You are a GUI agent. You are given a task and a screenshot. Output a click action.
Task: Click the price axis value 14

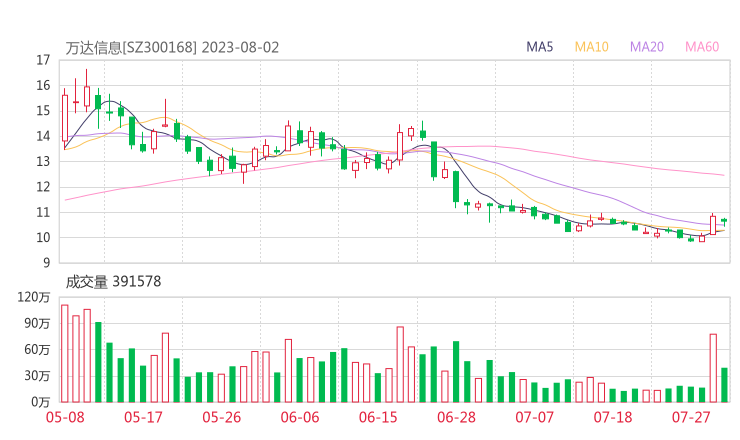click(43, 136)
